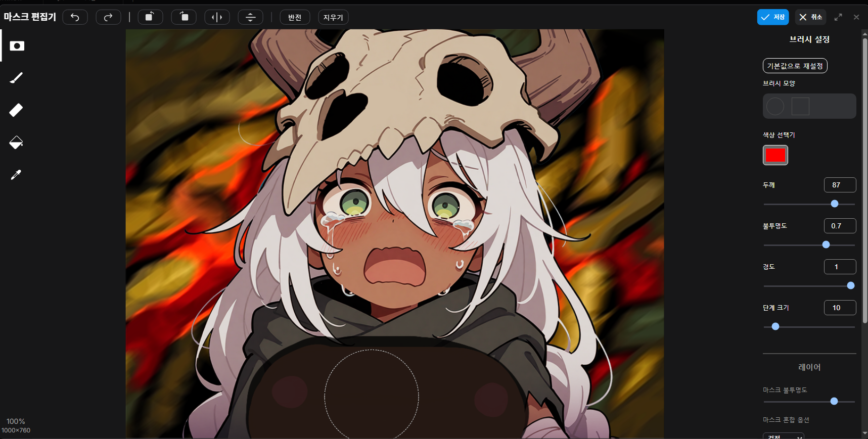This screenshot has width=868, height=439.
Task: Select the eyedropper color picker tool
Action: pyautogui.click(x=16, y=175)
